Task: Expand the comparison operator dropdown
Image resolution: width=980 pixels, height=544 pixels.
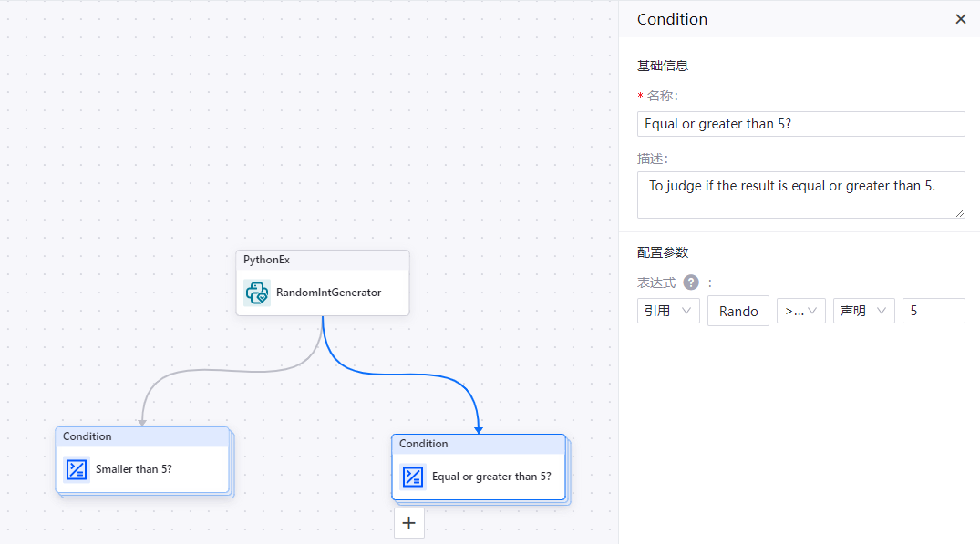Action: click(801, 311)
